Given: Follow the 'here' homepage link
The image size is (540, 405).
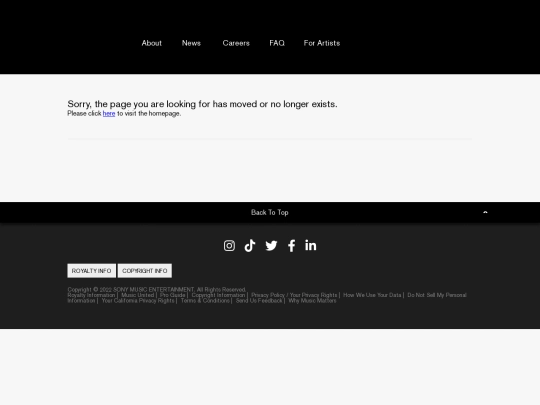Looking at the screenshot, I should coord(109,113).
